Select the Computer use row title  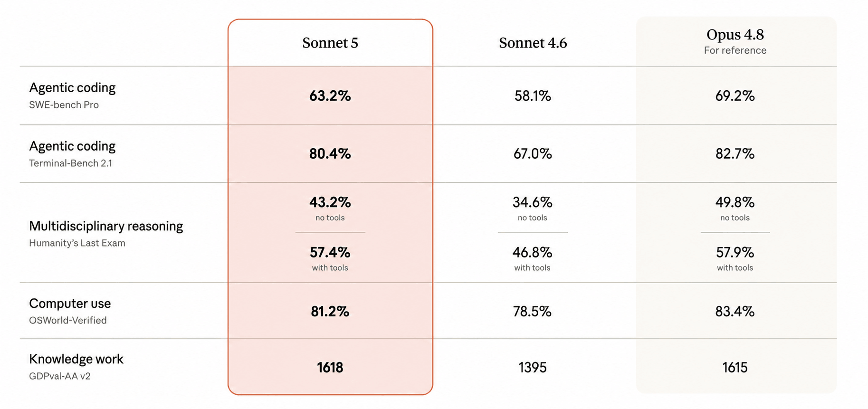[70, 304]
